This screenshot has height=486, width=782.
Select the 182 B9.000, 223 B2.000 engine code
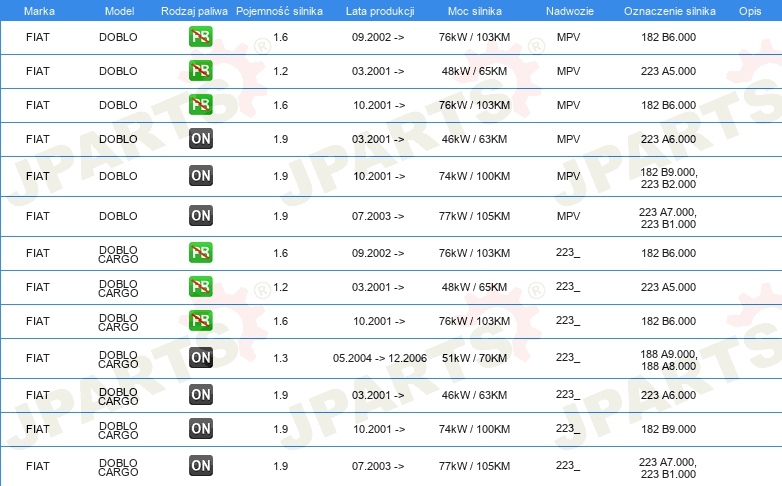(669, 178)
